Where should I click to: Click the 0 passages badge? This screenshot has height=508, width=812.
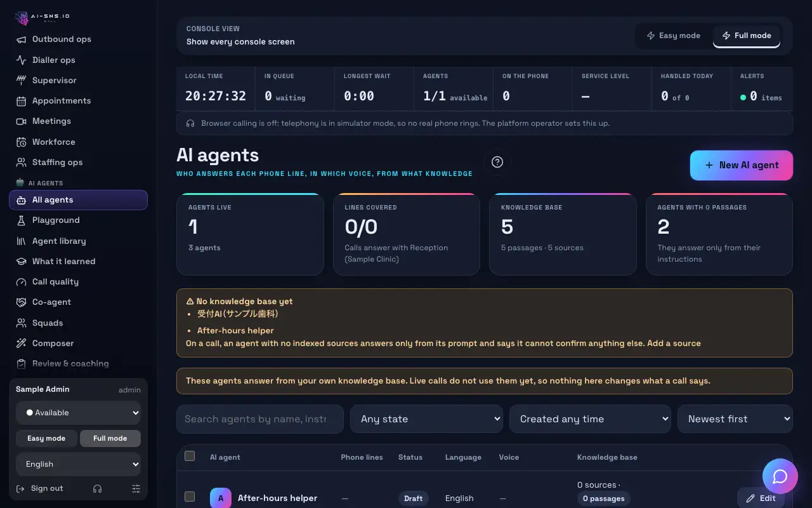pyautogui.click(x=603, y=498)
